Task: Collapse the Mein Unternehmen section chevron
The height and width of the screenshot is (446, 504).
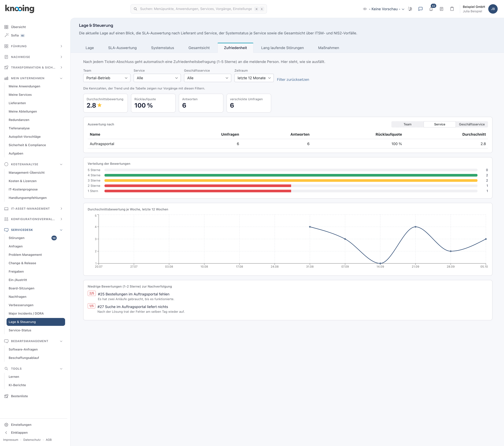Action: 61,78
